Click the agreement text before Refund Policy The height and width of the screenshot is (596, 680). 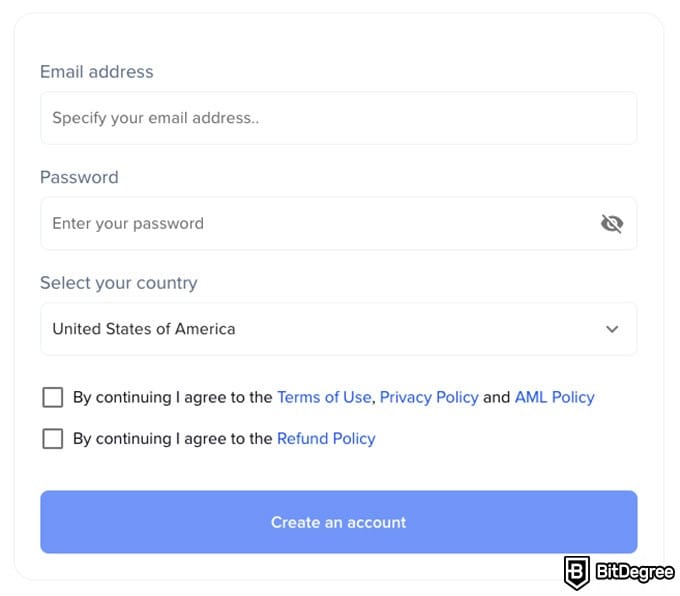tap(172, 438)
